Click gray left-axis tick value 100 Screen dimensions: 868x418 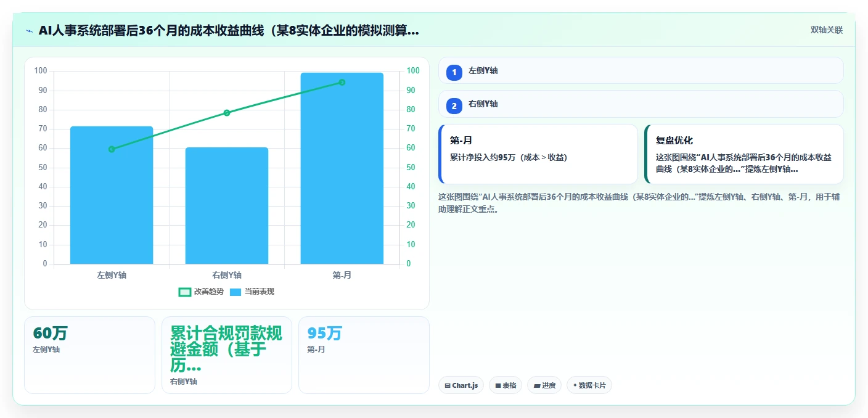tap(41, 71)
